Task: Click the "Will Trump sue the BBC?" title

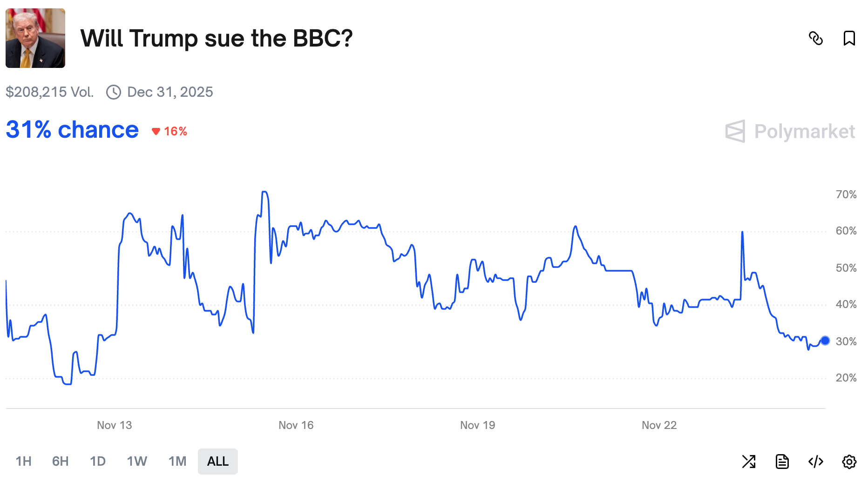Action: tap(217, 38)
